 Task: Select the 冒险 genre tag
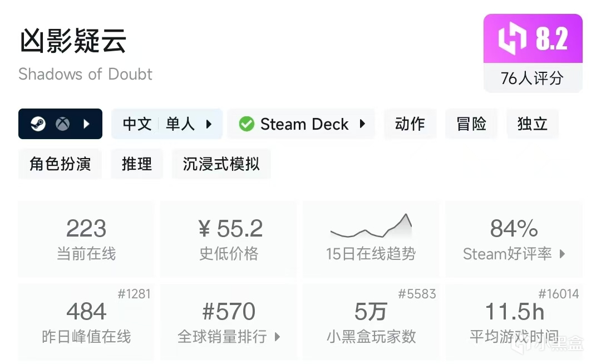click(x=471, y=124)
